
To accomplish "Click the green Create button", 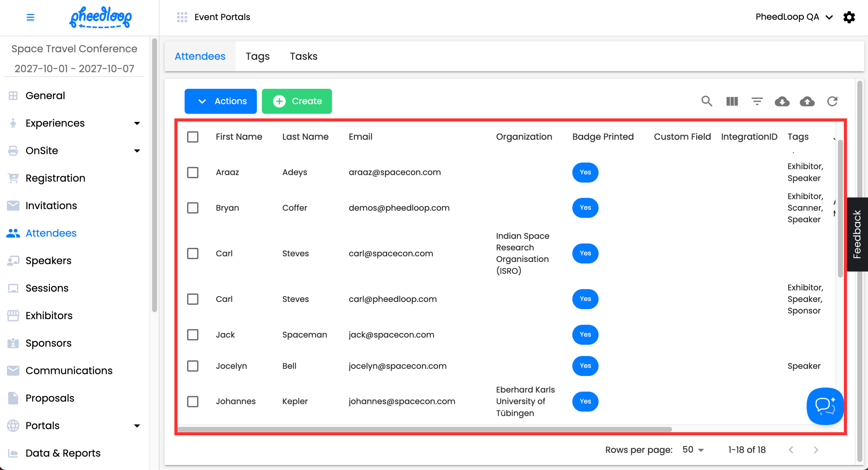I will [x=297, y=101].
